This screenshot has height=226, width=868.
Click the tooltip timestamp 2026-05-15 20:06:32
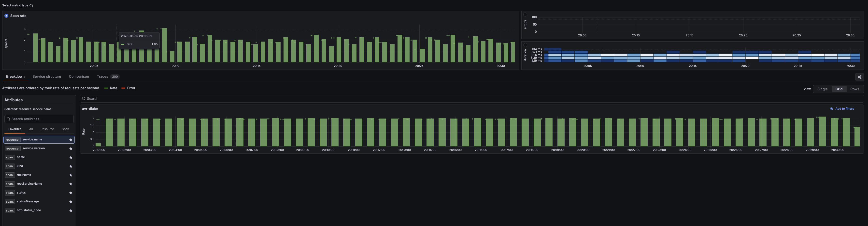136,36
